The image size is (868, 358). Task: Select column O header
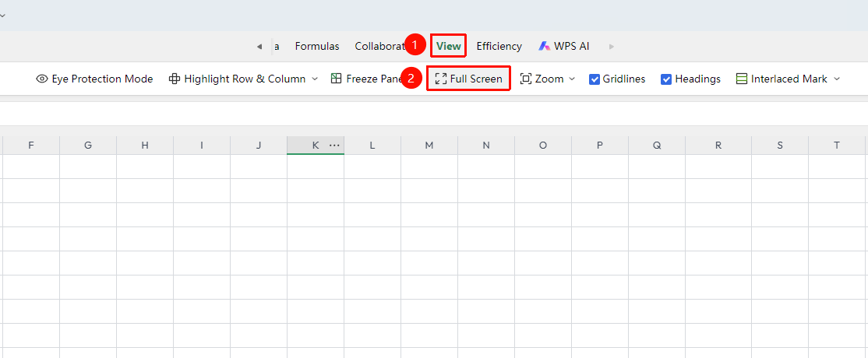point(543,146)
